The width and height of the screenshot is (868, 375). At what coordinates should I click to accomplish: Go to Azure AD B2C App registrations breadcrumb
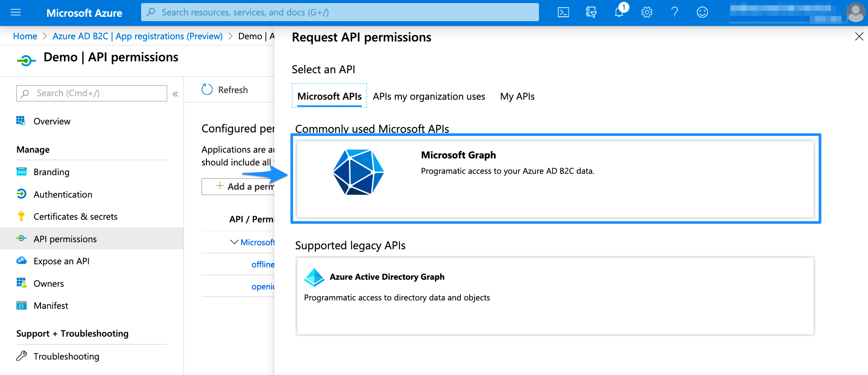(137, 36)
